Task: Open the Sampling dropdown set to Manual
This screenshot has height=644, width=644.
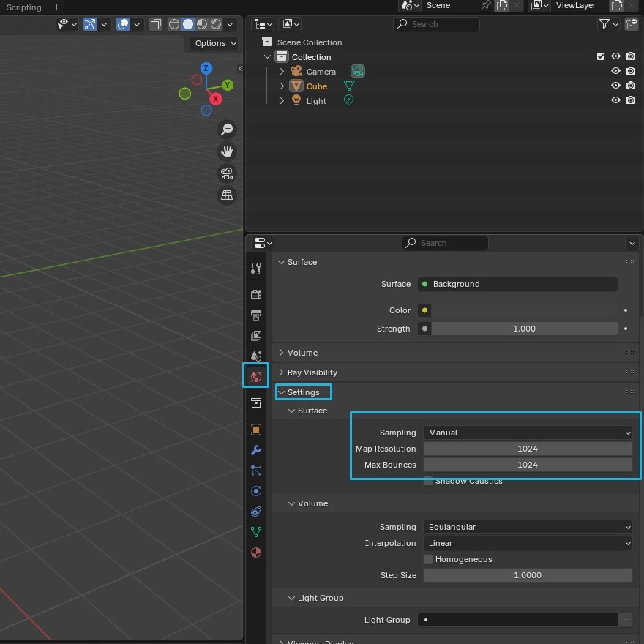Action: coord(528,432)
